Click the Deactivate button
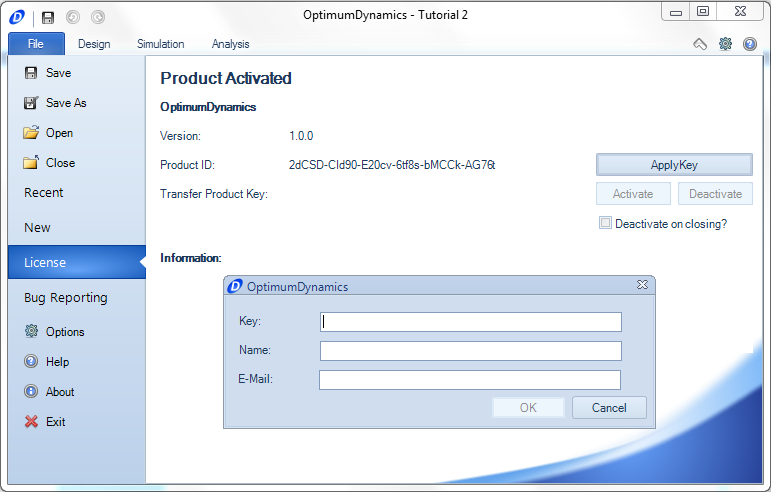 (715, 194)
